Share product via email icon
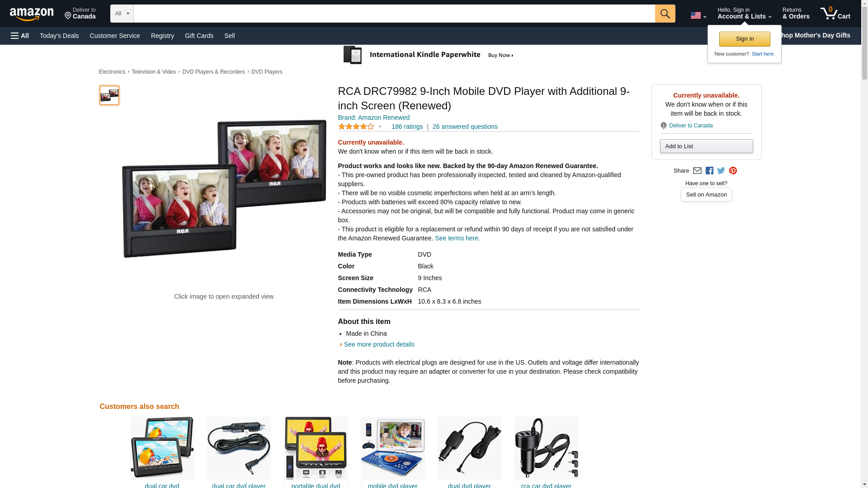Viewport: 868px width, 488px height. coord(697,171)
